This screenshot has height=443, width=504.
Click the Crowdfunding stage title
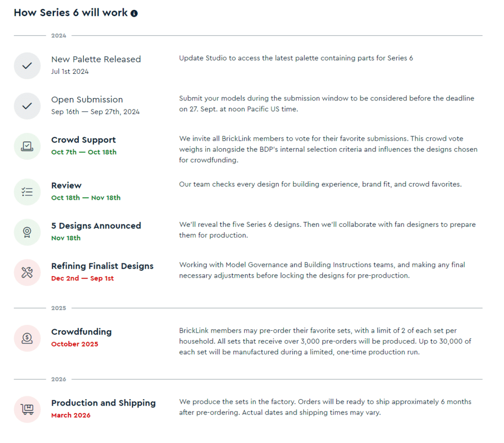tap(81, 332)
